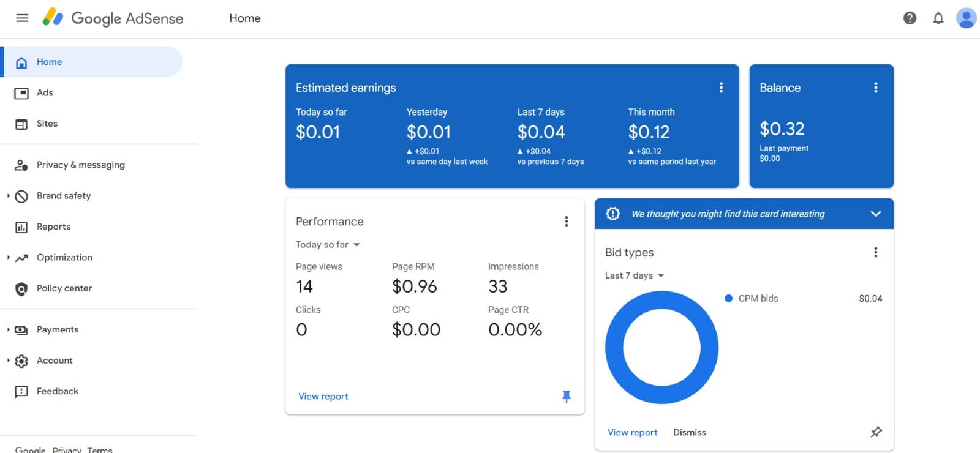Click the Optimization trend-arrow icon
Image resolution: width=980 pixels, height=453 pixels.
coord(21,258)
